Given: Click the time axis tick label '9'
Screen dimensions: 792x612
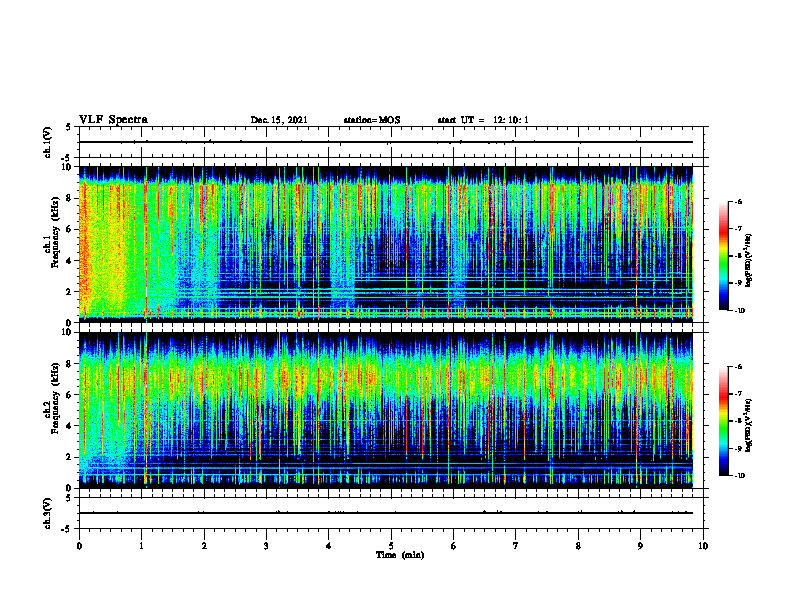Looking at the screenshot, I should pos(640,546).
